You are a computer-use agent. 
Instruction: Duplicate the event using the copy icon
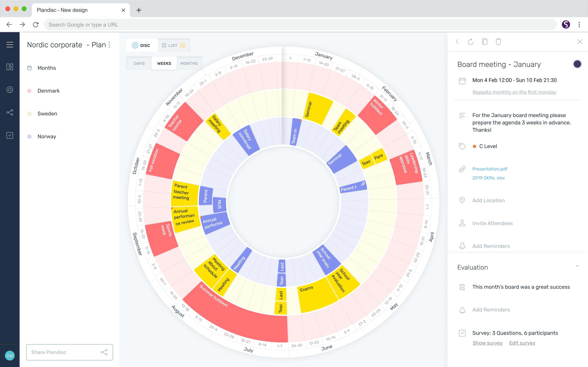click(x=484, y=42)
